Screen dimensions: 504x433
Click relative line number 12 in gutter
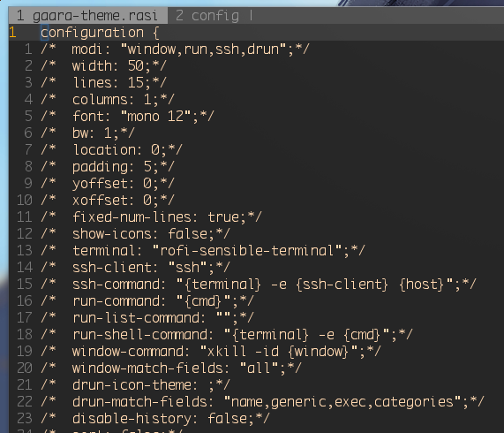coord(25,233)
